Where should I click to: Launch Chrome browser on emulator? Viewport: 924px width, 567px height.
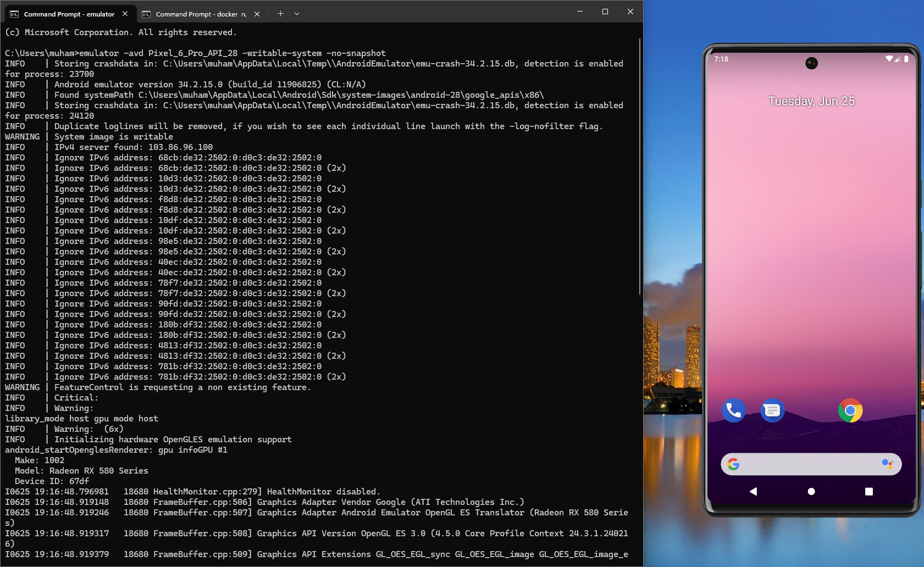pyautogui.click(x=850, y=410)
